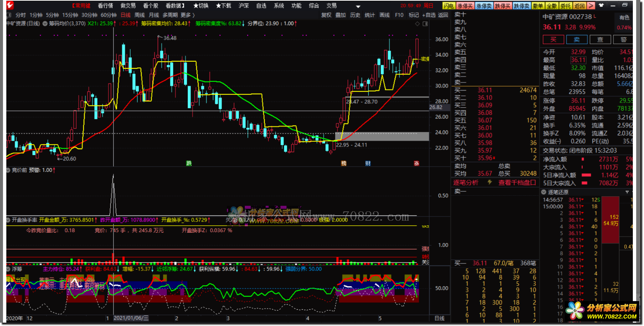Click the 涨停买 shortcut button

465,6
